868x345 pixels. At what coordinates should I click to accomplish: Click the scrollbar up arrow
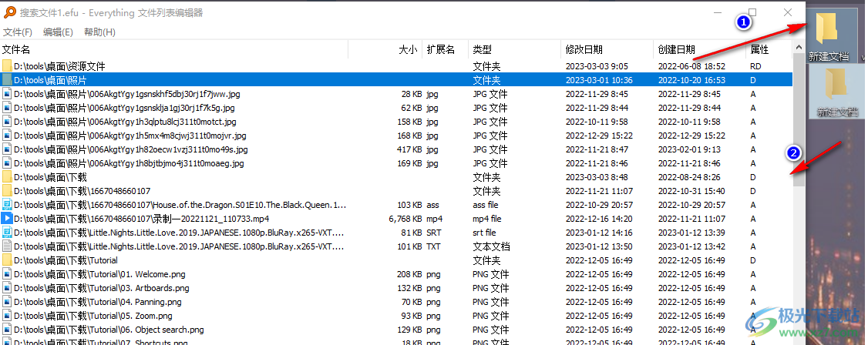799,47
